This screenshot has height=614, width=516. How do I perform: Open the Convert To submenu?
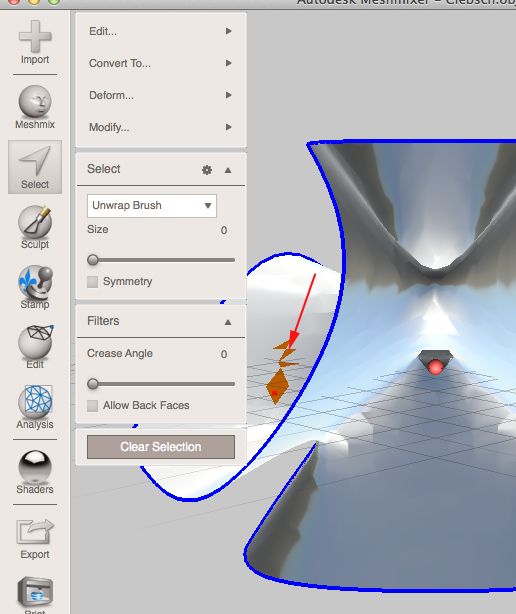click(x=161, y=63)
